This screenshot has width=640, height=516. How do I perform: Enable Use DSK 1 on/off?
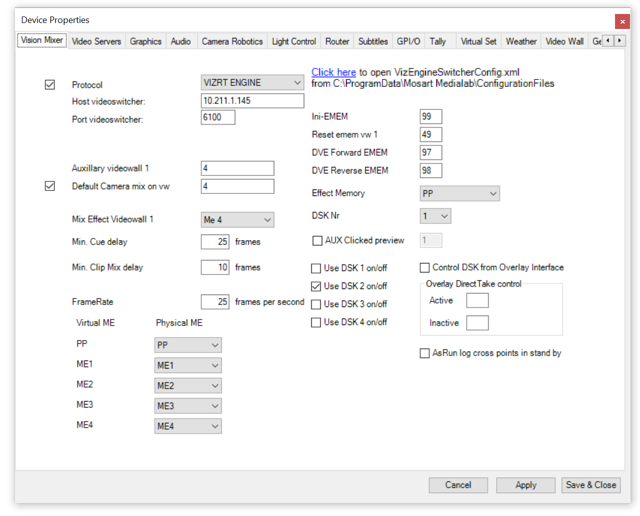pos(317,268)
